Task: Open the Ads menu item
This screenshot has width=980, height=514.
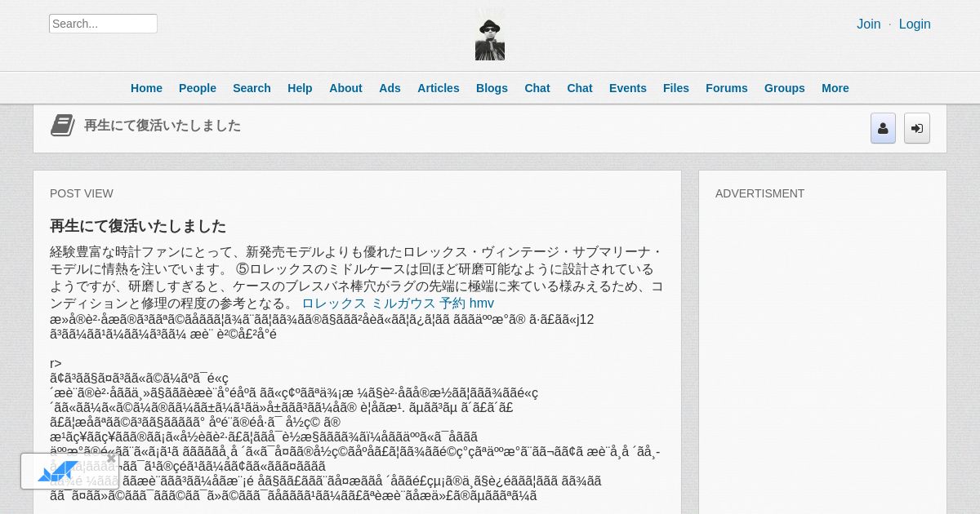Action: [x=390, y=88]
